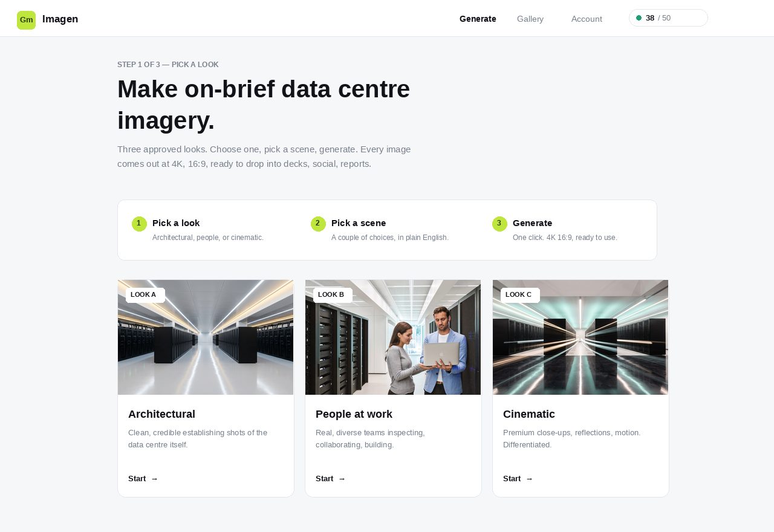The height and width of the screenshot is (532, 774).
Task: Click the green credits status dot
Action: tap(639, 18)
